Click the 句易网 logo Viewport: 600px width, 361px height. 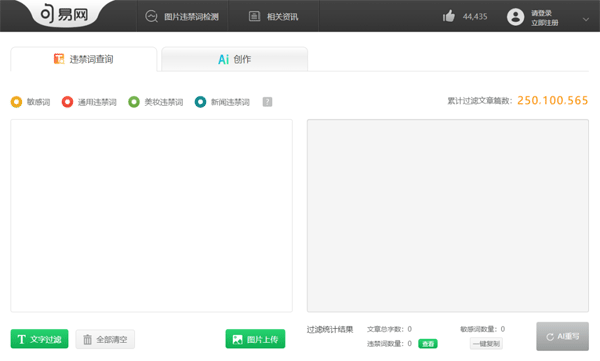[64, 15]
